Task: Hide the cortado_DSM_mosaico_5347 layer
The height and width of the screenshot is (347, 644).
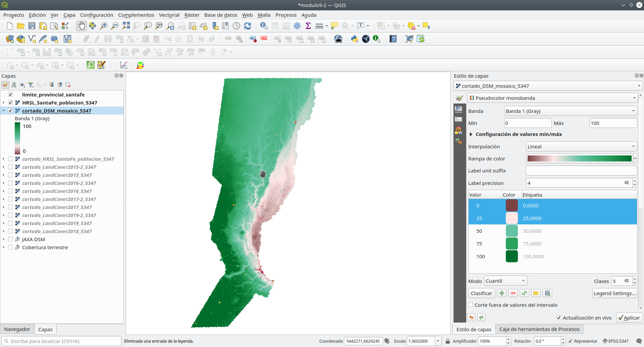Action: click(x=10, y=111)
